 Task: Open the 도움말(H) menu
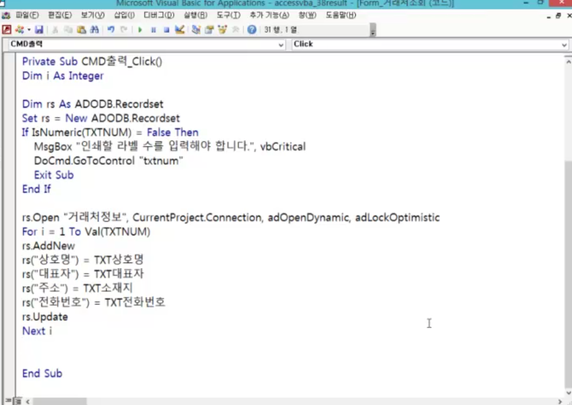point(341,15)
